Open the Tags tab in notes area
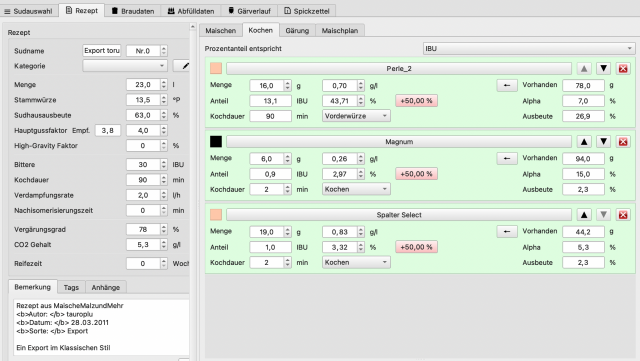Viewport: 640px width, 361px height. [71, 287]
